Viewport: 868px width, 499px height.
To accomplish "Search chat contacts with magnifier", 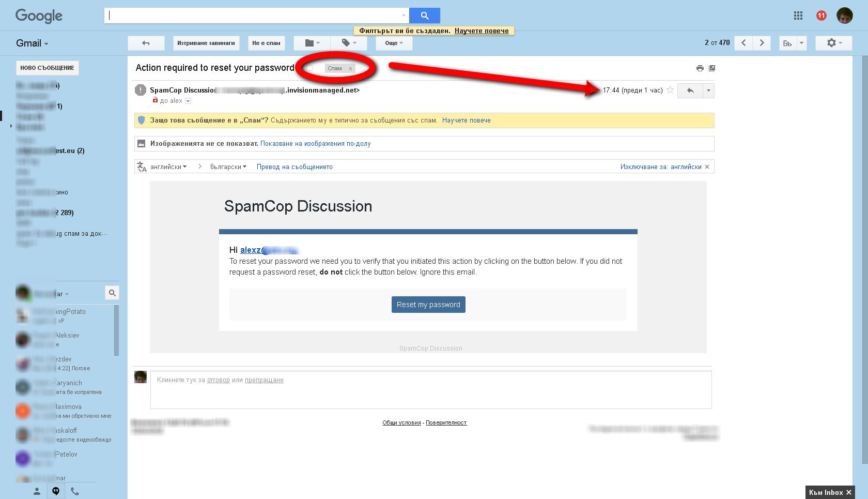I will [112, 293].
